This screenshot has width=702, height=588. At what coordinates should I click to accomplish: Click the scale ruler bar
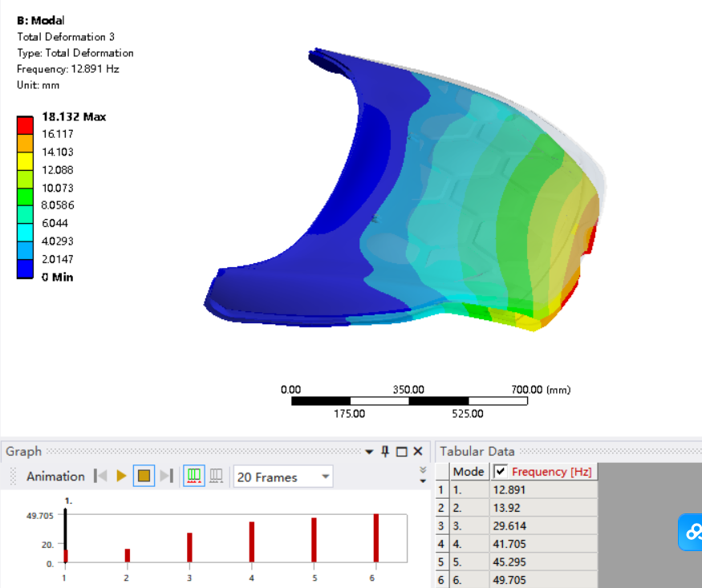click(409, 401)
